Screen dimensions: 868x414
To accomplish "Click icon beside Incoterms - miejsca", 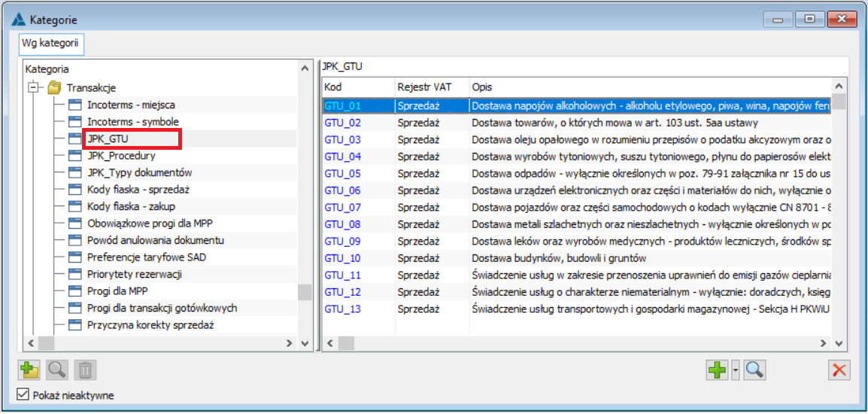I will click(x=74, y=105).
